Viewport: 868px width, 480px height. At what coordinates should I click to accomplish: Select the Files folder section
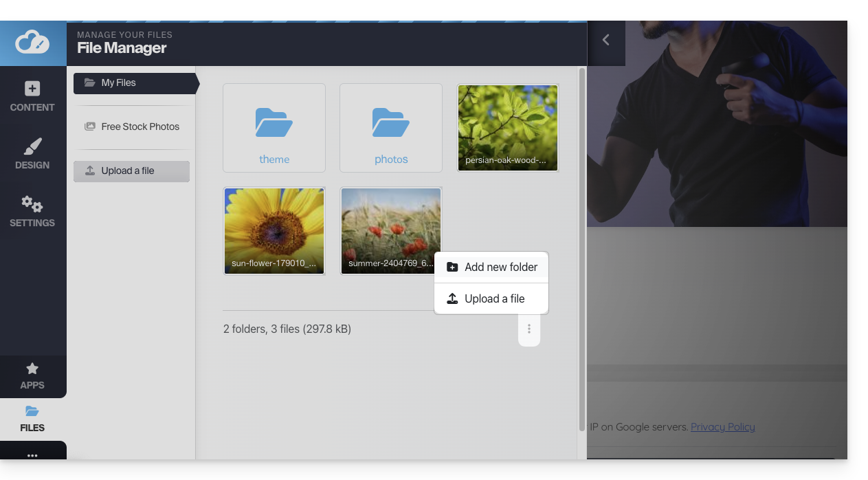pos(32,419)
